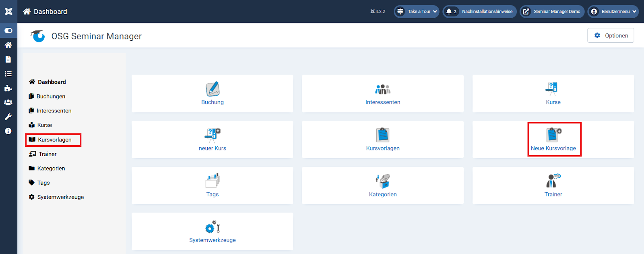Select Kategorien in the side menu
This screenshot has height=254, width=644.
click(47, 168)
